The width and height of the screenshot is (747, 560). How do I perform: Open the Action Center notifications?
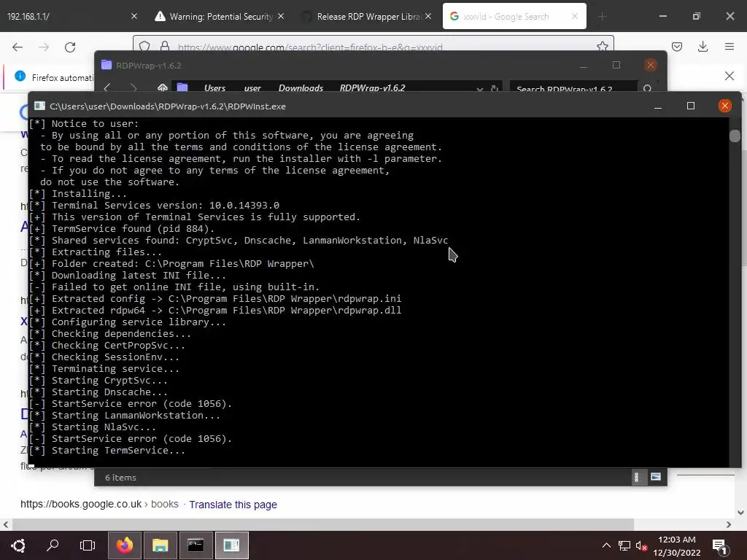tap(719, 546)
